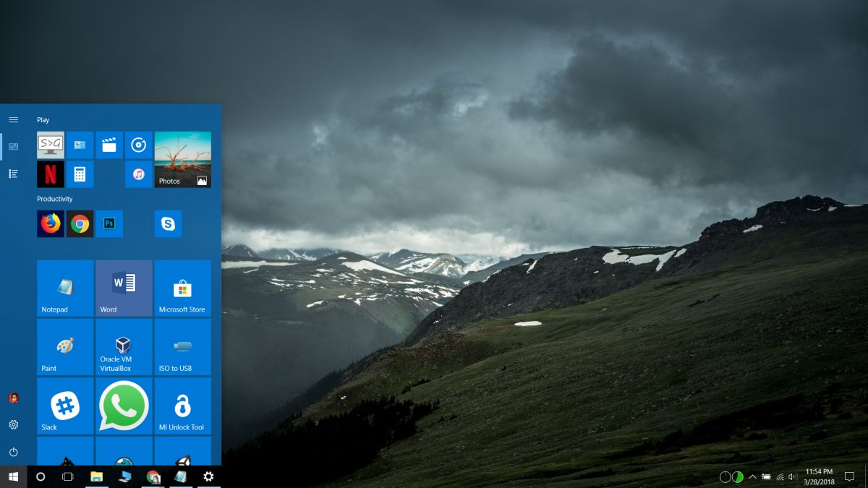Open the Notepad tile
This screenshot has height=488, width=868.
65,288
